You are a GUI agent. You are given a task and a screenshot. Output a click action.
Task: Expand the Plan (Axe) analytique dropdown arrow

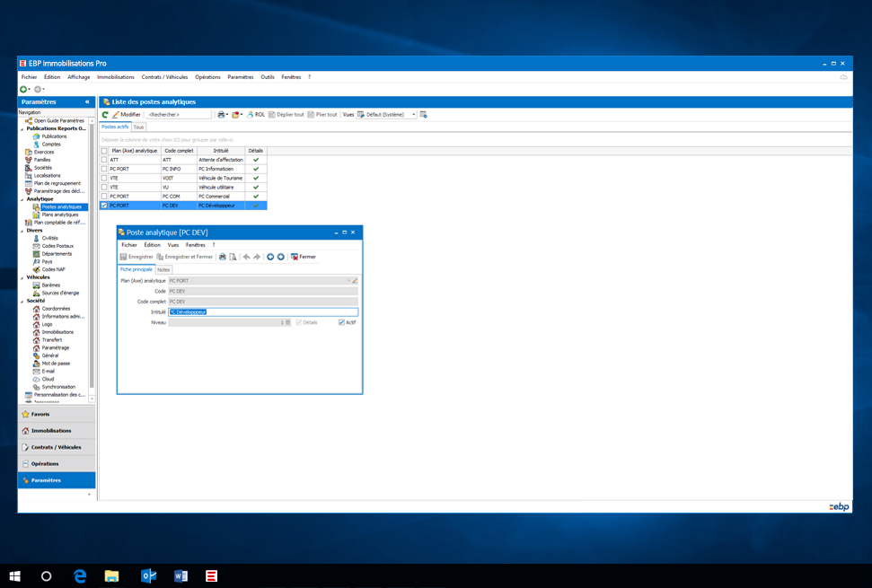[348, 281]
